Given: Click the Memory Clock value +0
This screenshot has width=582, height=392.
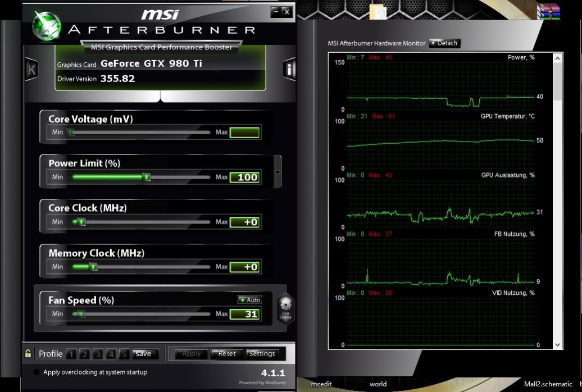Looking at the screenshot, I should pyautogui.click(x=244, y=267).
